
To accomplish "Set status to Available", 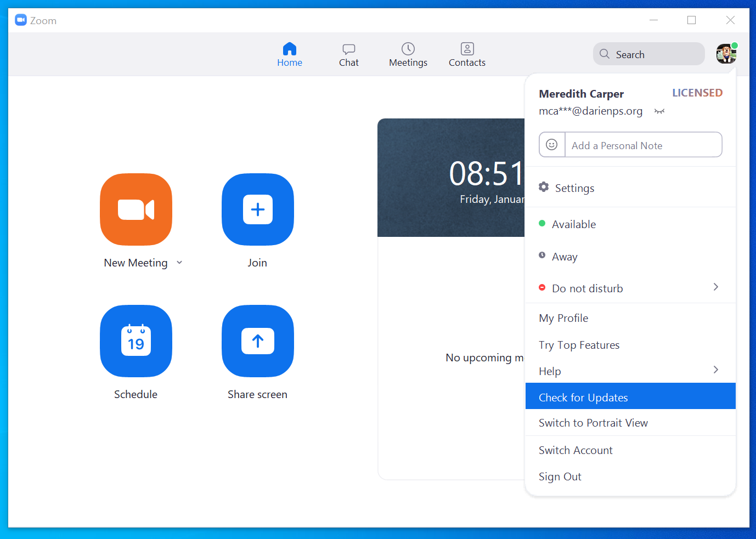I will coord(630,224).
